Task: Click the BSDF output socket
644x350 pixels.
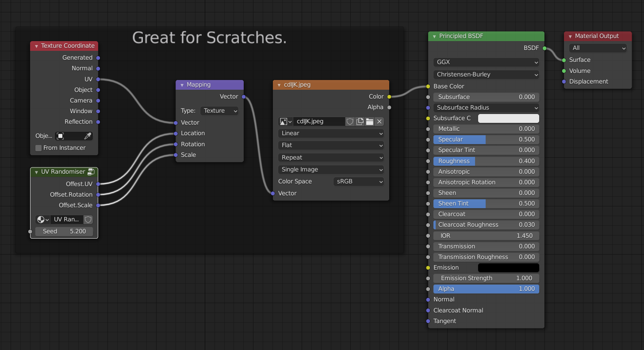Action: [544, 48]
